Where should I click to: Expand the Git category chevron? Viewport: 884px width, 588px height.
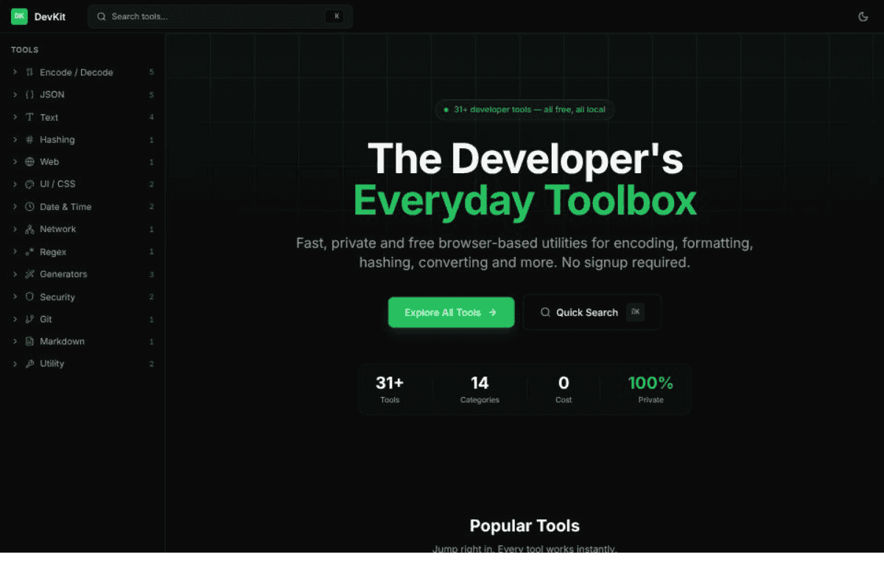point(15,319)
